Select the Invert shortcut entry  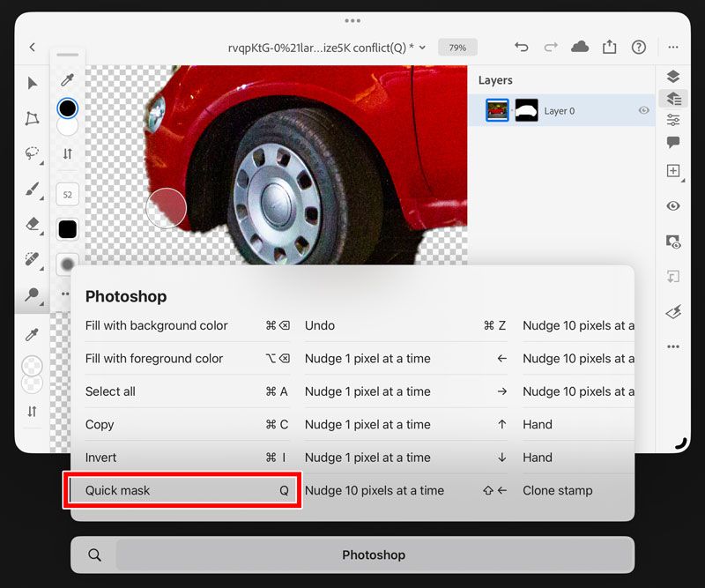coord(183,458)
